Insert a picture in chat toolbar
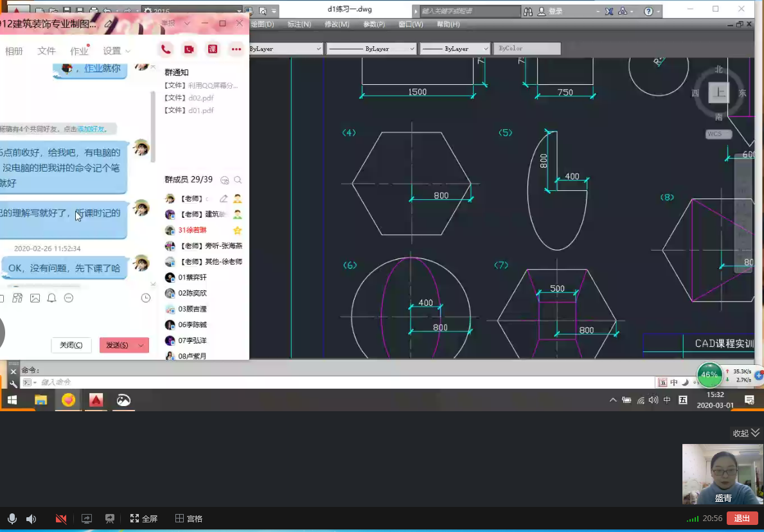This screenshot has width=764, height=532. coord(35,298)
